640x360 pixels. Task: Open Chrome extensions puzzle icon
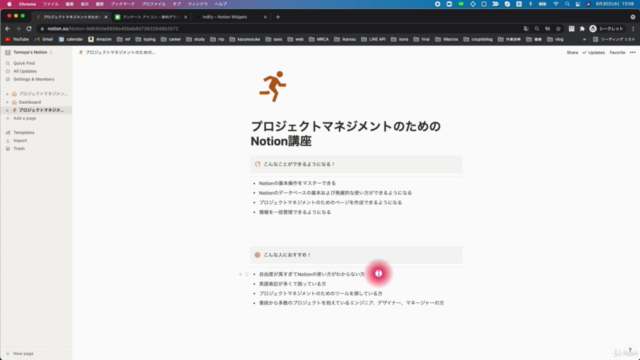point(582,29)
